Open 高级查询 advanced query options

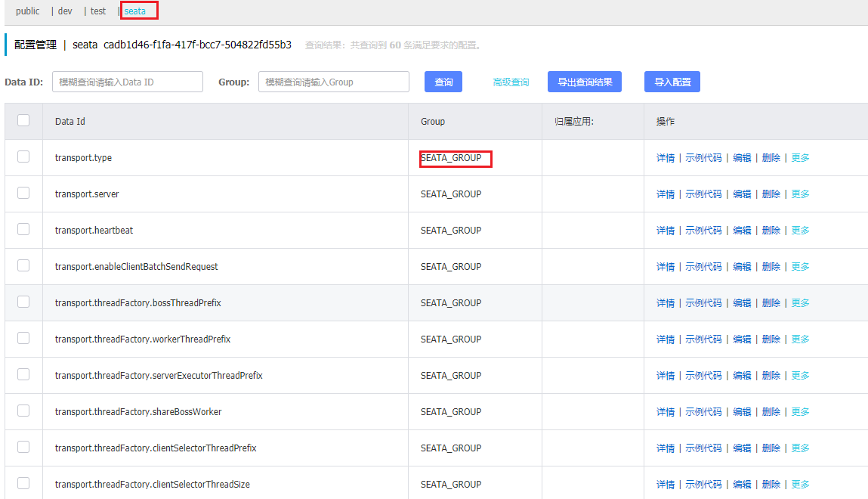click(511, 82)
